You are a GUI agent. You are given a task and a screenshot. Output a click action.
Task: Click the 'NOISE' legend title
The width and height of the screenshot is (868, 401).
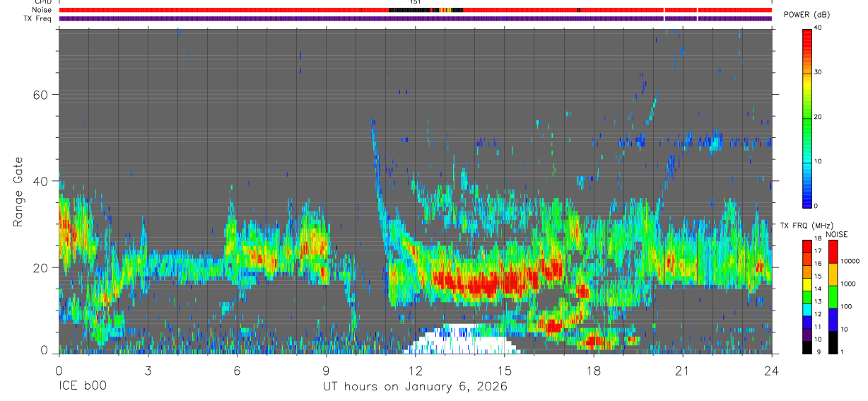pos(836,234)
